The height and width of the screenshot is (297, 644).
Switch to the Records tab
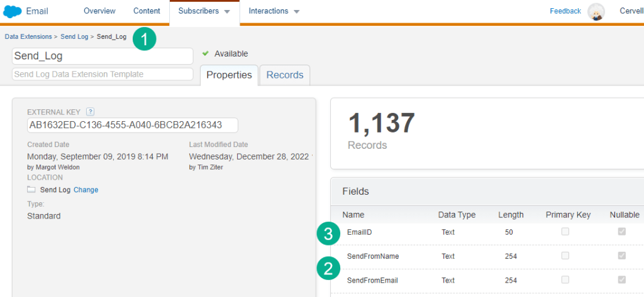284,75
